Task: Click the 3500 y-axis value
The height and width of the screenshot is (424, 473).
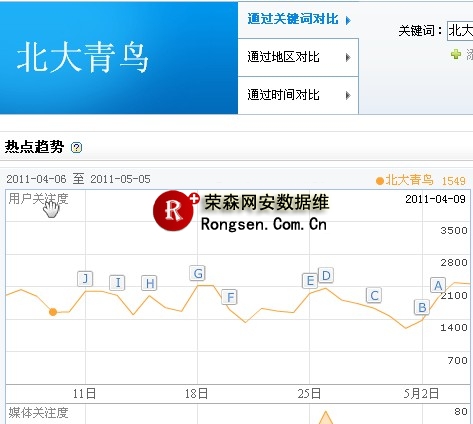Action: [x=454, y=230]
